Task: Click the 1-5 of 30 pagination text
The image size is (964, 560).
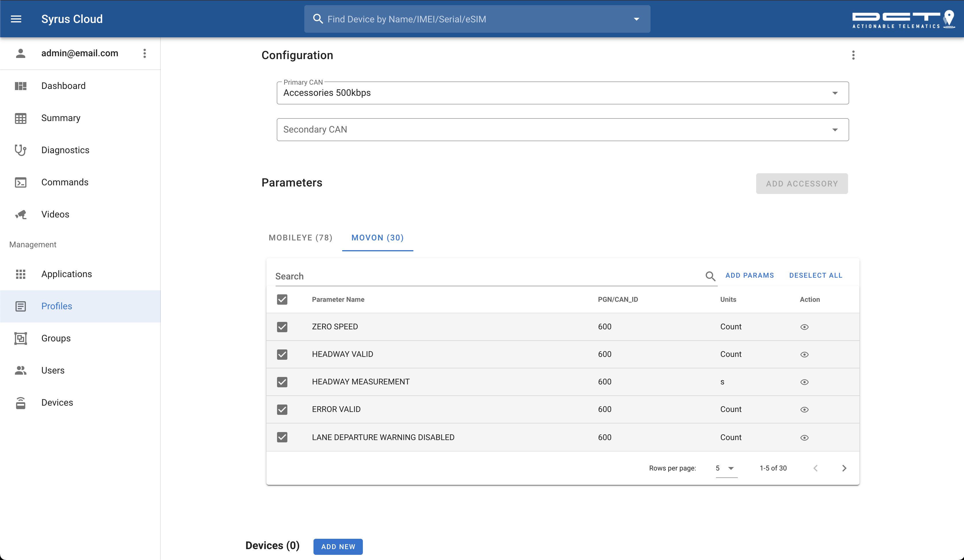Action: (773, 468)
